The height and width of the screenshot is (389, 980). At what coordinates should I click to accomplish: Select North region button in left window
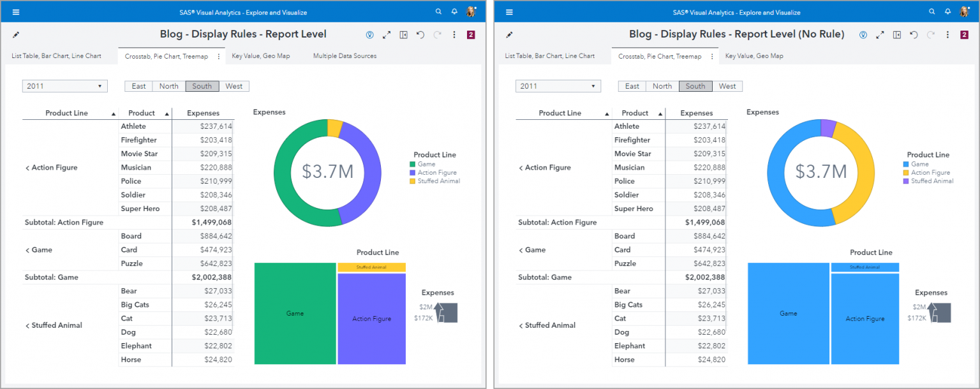coord(169,86)
